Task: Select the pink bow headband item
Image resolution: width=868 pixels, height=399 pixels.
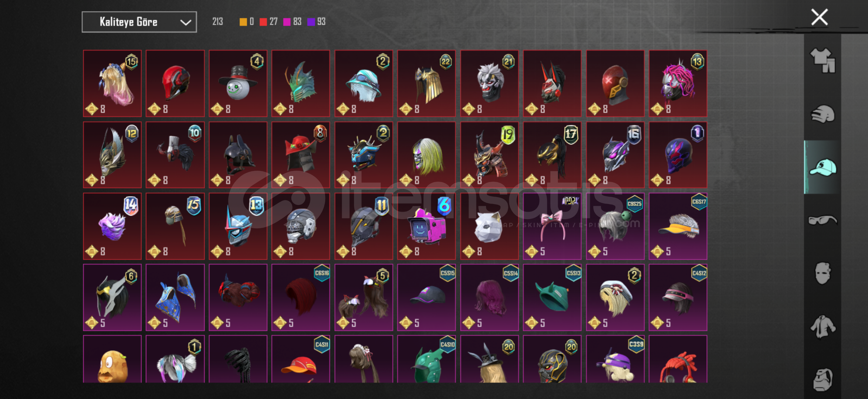Action: 552,226
